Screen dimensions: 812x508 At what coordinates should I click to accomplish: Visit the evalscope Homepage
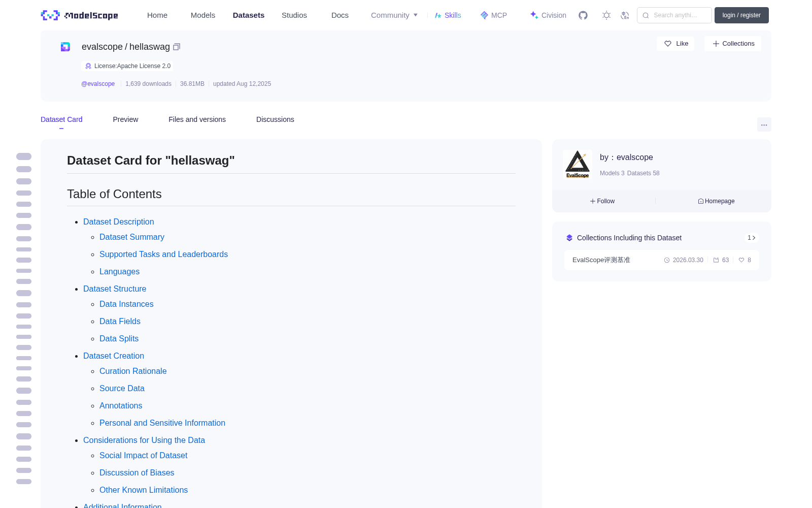pyautogui.click(x=716, y=201)
